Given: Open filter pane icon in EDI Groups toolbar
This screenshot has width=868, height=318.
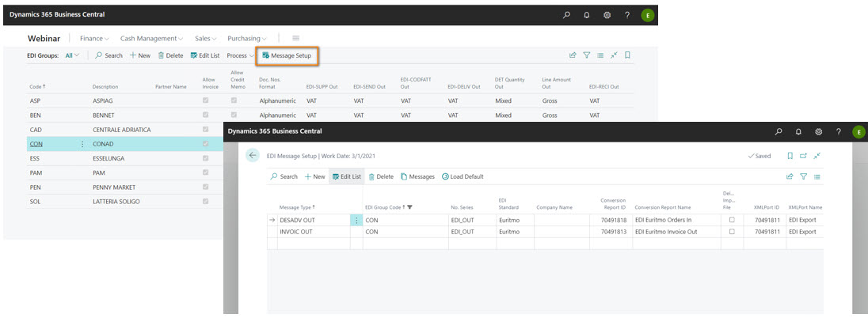Looking at the screenshot, I should (x=587, y=55).
